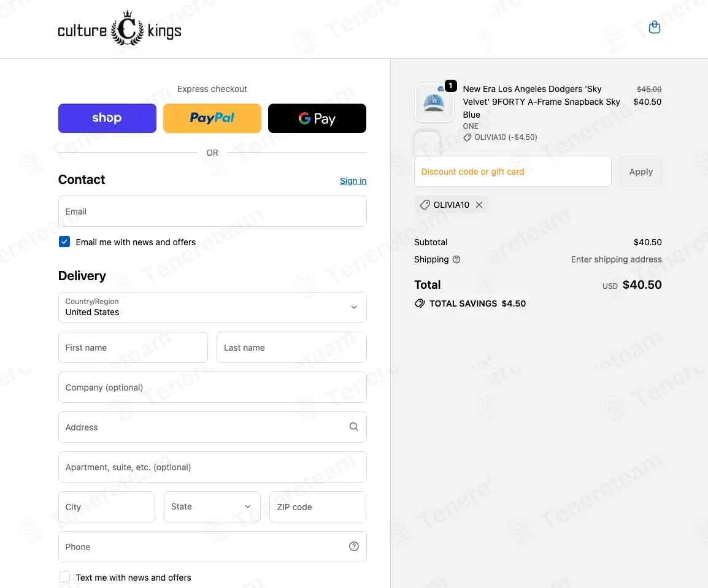Open the State dropdown

pos(212,507)
